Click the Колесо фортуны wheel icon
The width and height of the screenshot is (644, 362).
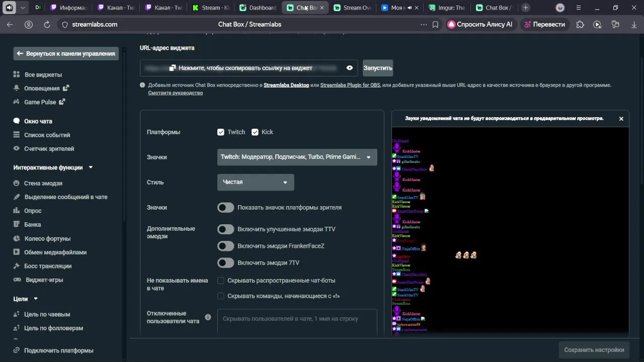coord(17,238)
